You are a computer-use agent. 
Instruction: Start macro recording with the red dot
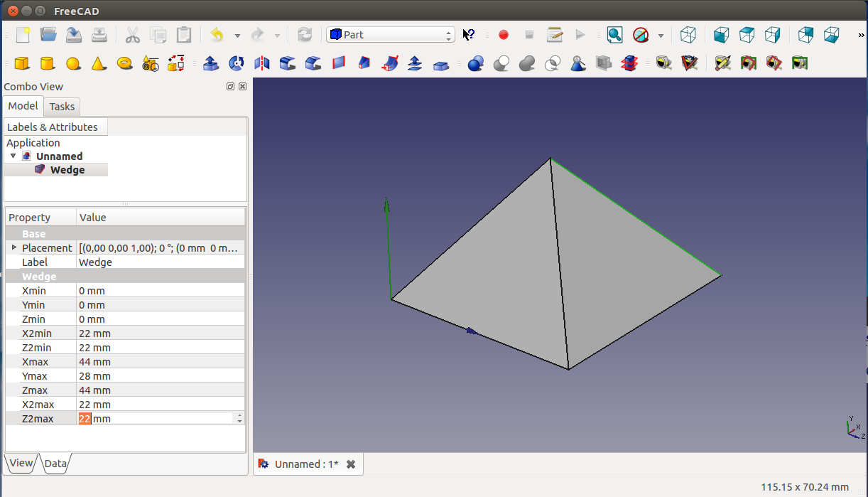[504, 35]
